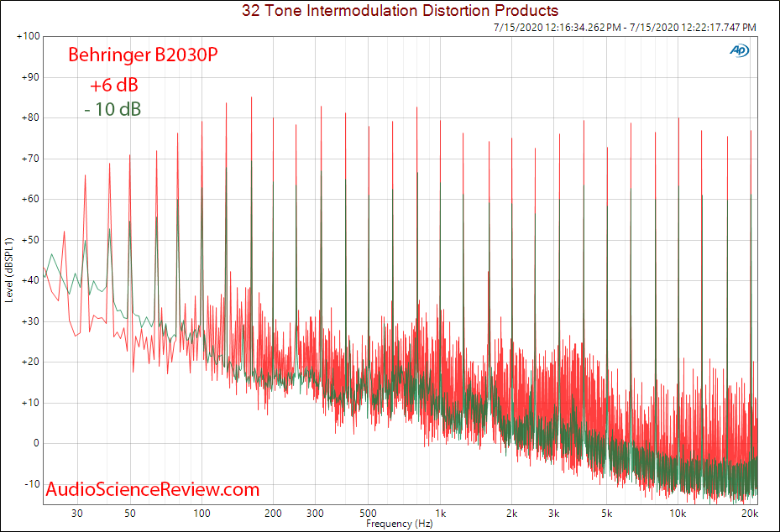Select the chart title "32 Tone Intermodulation Distortion Products"
The width and height of the screenshot is (780, 532).
pos(400,10)
